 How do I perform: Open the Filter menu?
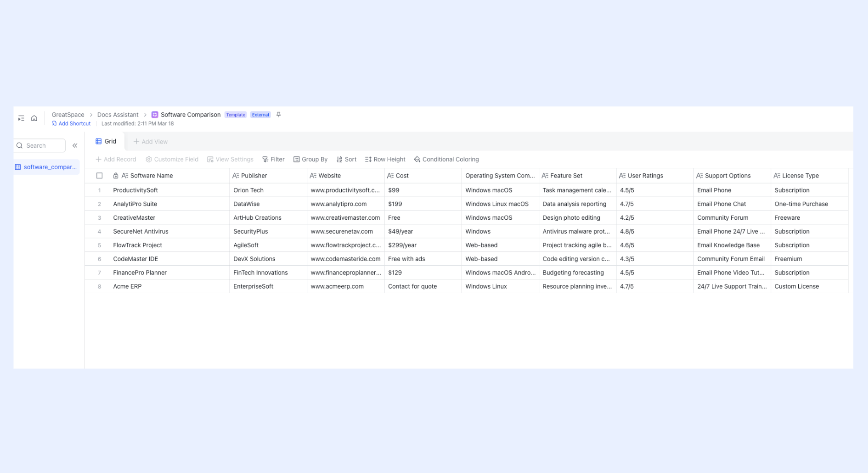pos(273,159)
